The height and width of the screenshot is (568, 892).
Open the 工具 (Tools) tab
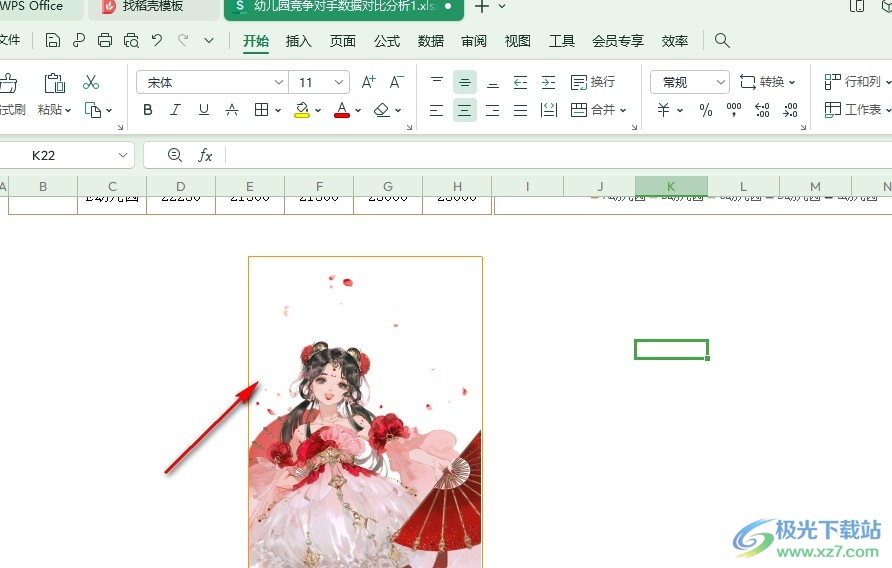coord(561,41)
